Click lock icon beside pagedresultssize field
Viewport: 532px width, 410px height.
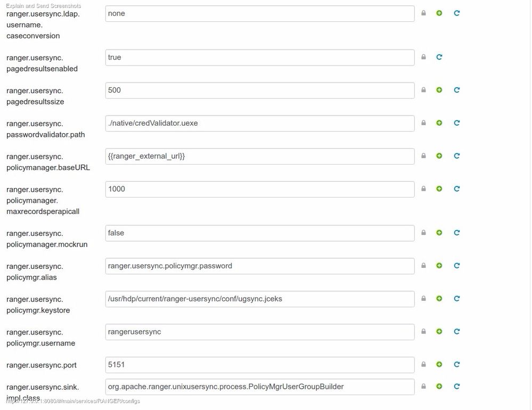(424, 90)
